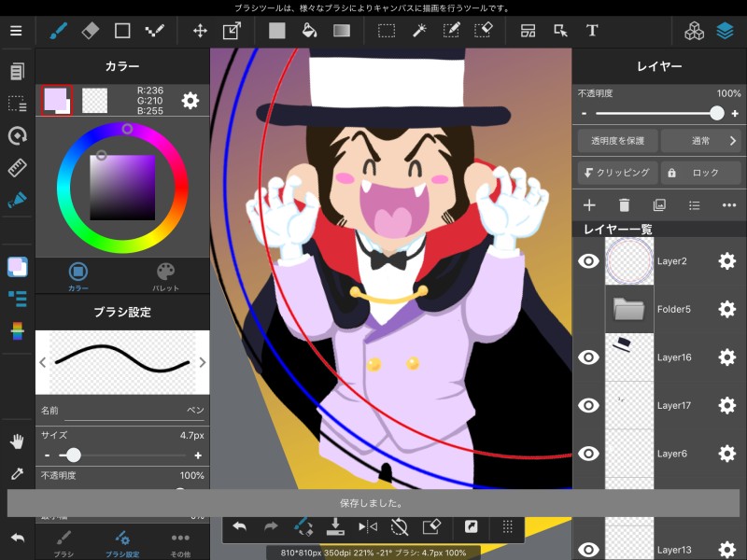Select the dot/polyline tool
This screenshot has width=747, height=560.
[x=154, y=31]
